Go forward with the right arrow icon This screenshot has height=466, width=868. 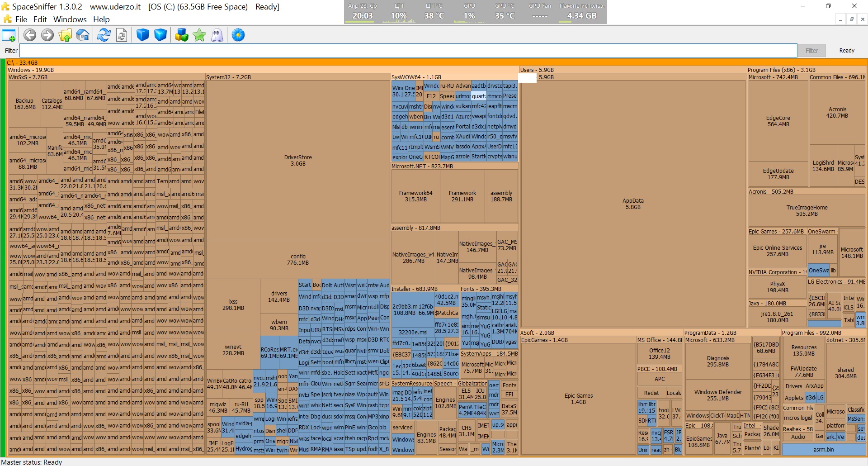[47, 35]
